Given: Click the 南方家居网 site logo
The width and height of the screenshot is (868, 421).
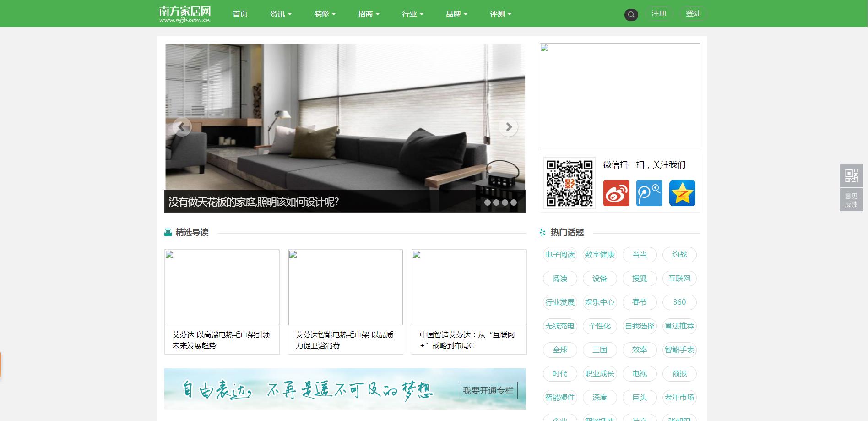Looking at the screenshot, I should [x=185, y=14].
